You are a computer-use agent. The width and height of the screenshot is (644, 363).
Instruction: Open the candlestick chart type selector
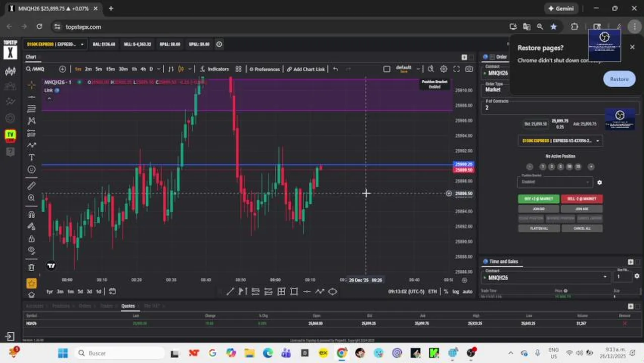pos(181,69)
